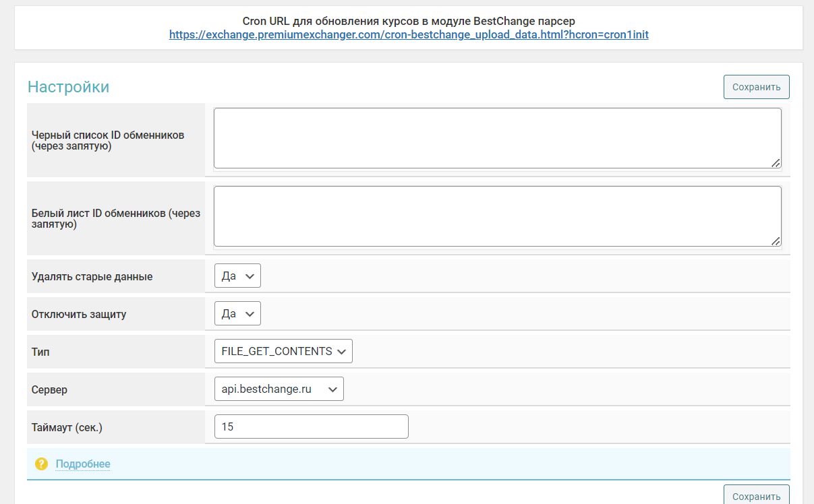Click the Cron URL BestChange парсер title text

coord(409,21)
